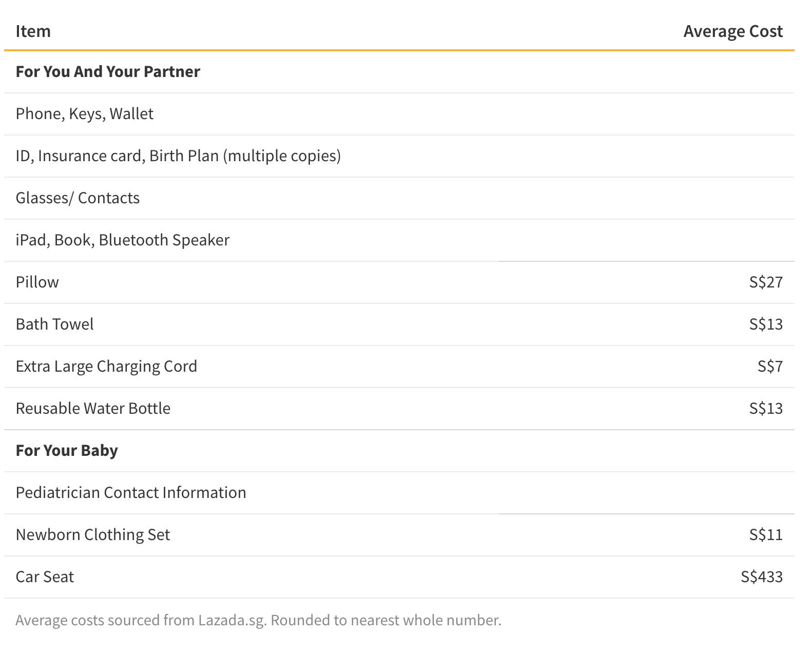Click the Phone, Keys, Wallet row
Screen dimensions: 812x653
pyautogui.click(x=399, y=114)
